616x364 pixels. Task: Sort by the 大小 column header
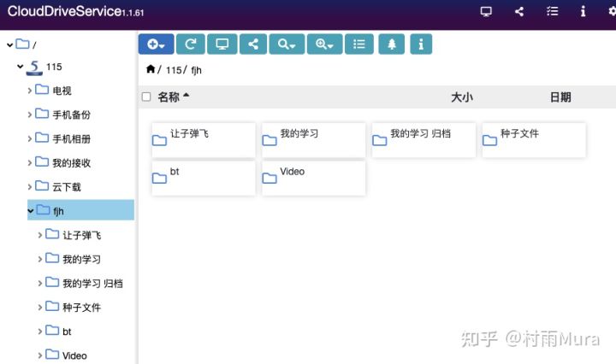462,97
